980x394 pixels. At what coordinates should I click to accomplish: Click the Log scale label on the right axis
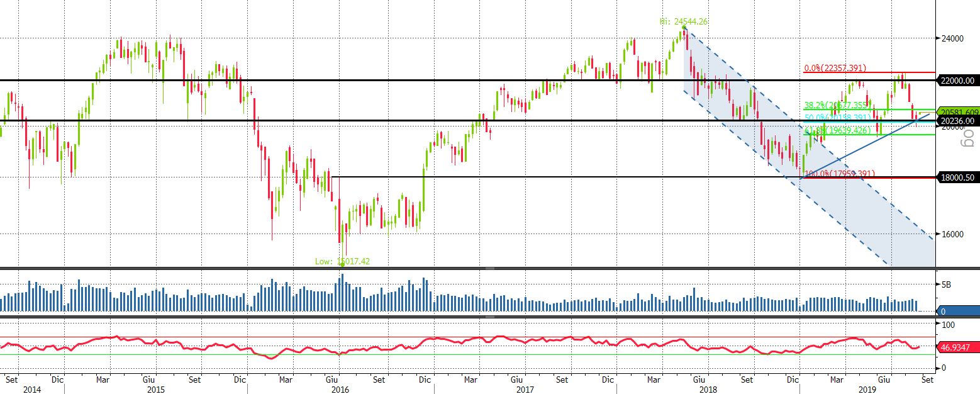point(969,139)
